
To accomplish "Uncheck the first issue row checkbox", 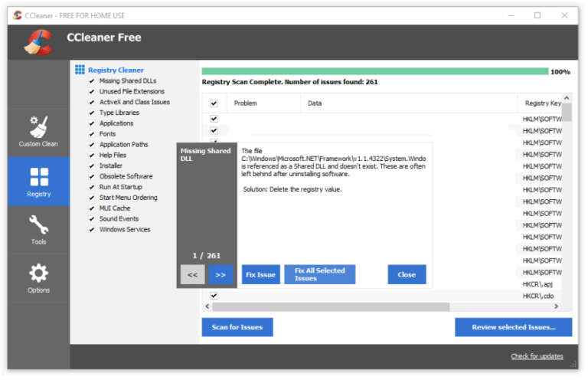I will pyautogui.click(x=214, y=119).
